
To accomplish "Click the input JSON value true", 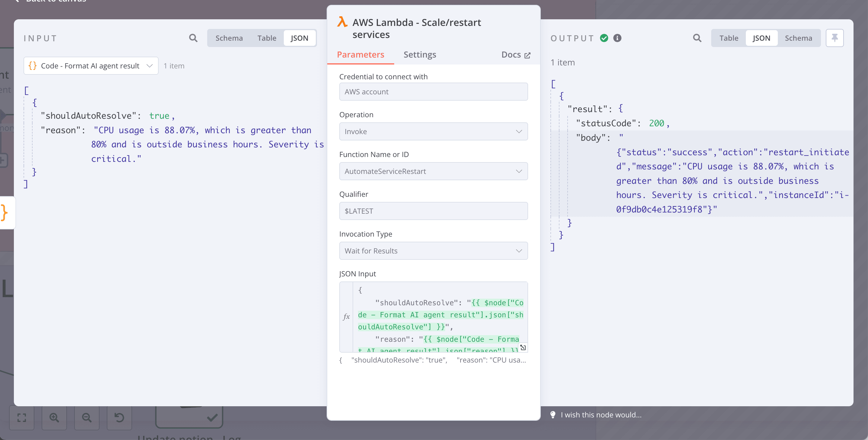I will click(x=159, y=116).
